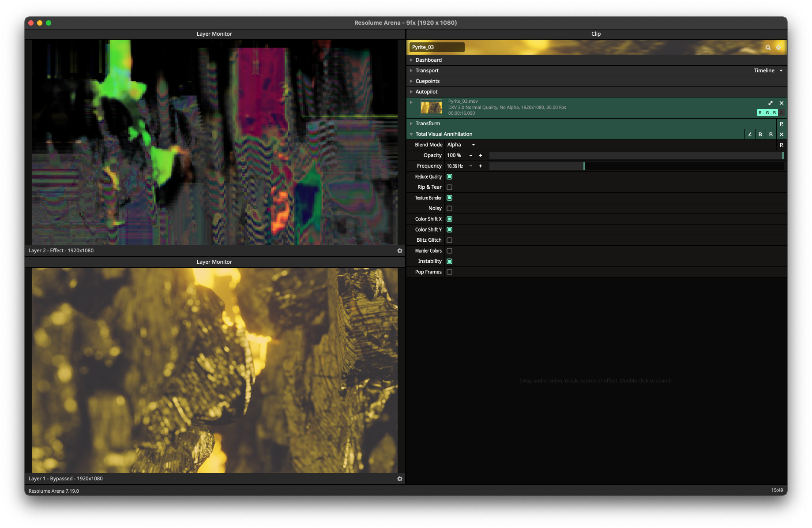
Task: Click the search magnifier icon in Clip panel
Action: [x=768, y=48]
